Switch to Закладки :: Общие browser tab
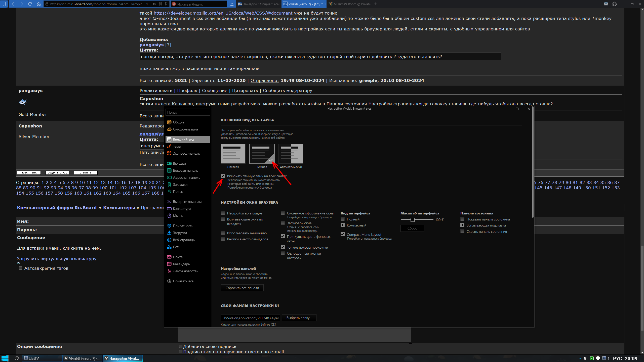The width and height of the screenshot is (644, 362). 259,4
